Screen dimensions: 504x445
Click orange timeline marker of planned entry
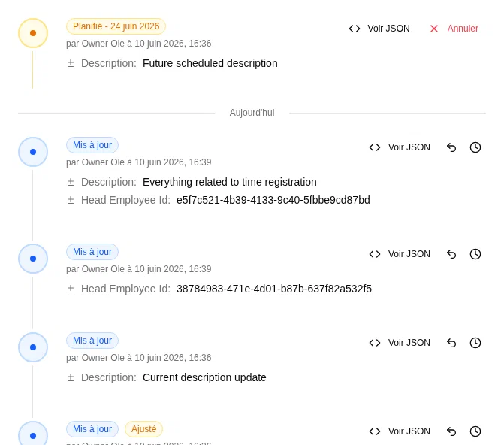pyautogui.click(x=33, y=33)
